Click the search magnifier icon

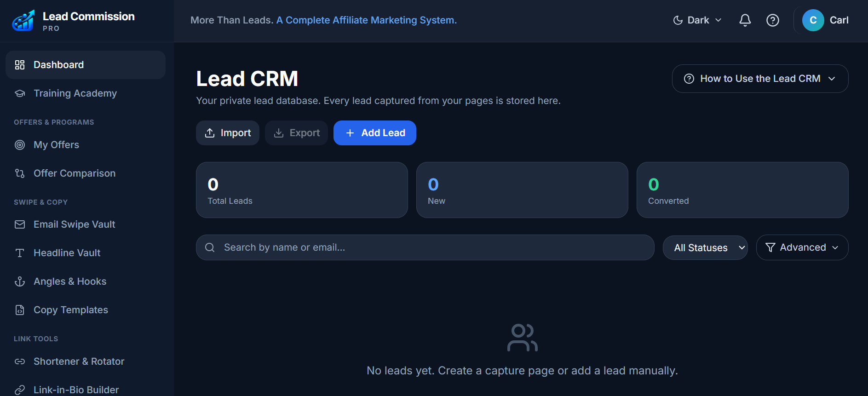(210, 247)
